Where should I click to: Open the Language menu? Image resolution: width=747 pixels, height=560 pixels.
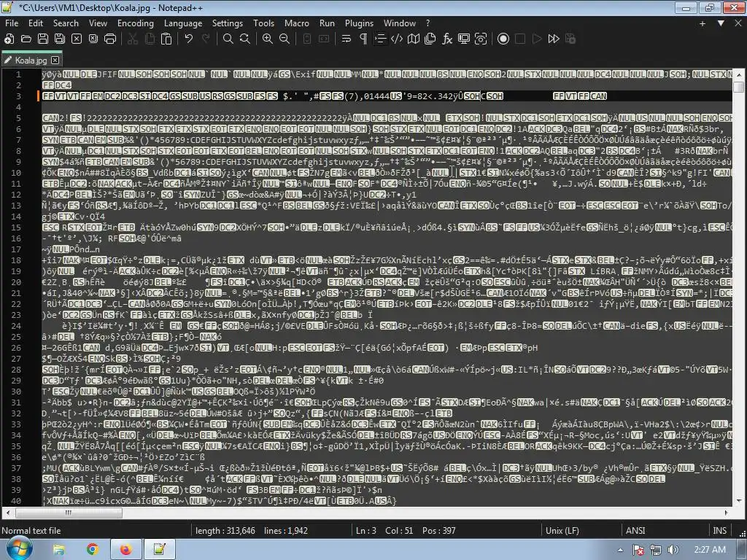(x=183, y=23)
